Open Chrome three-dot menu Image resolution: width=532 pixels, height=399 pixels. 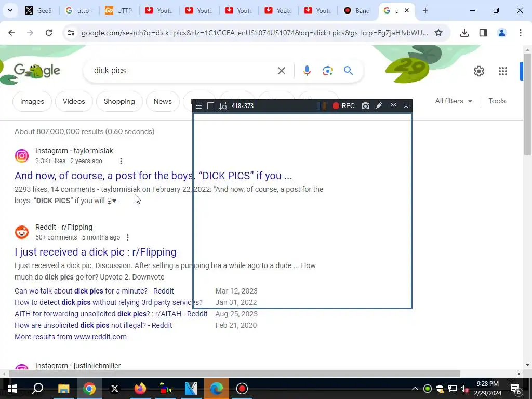pyautogui.click(x=521, y=33)
